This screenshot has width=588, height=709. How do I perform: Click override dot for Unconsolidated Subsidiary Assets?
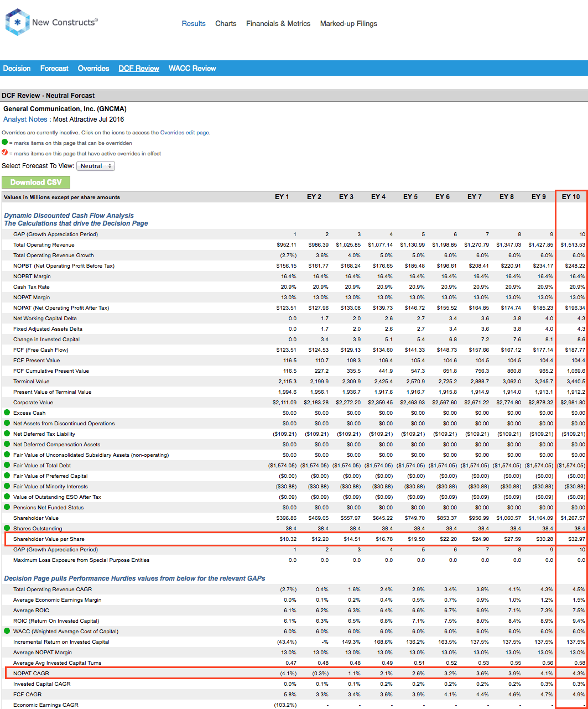click(7, 455)
